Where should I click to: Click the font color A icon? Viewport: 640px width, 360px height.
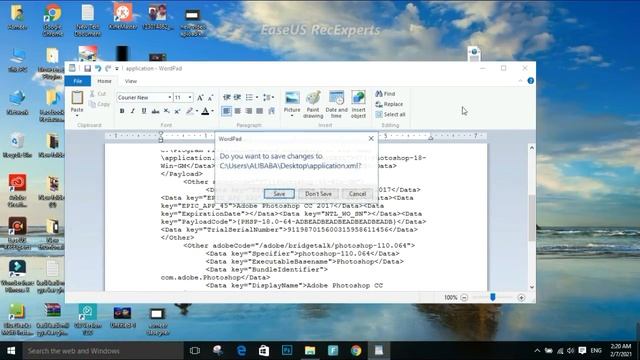(x=205, y=111)
